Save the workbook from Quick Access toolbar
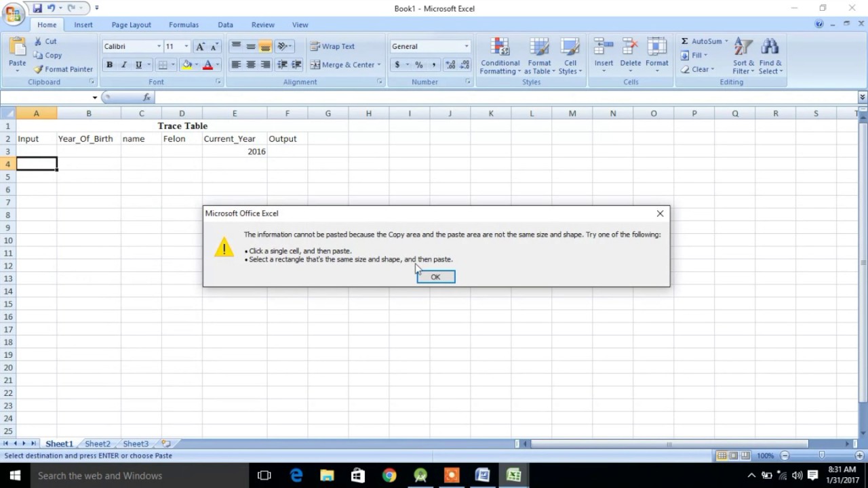The width and height of the screenshot is (868, 488). [x=37, y=8]
